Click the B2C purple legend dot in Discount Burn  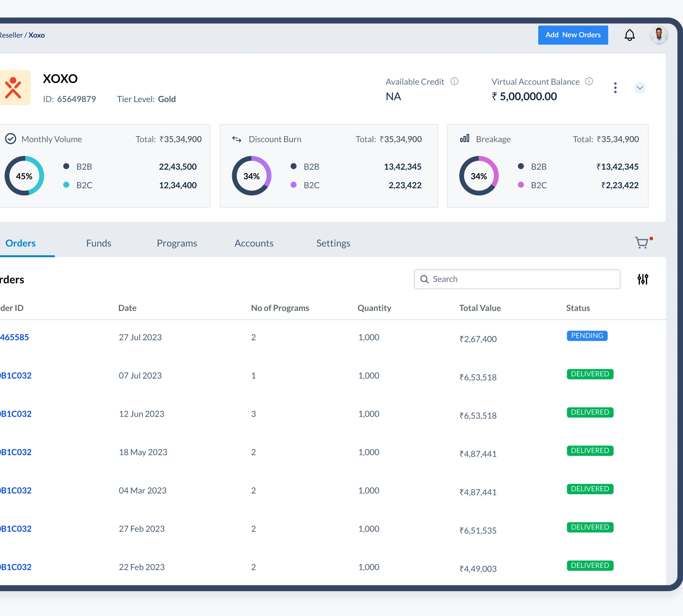tap(294, 185)
